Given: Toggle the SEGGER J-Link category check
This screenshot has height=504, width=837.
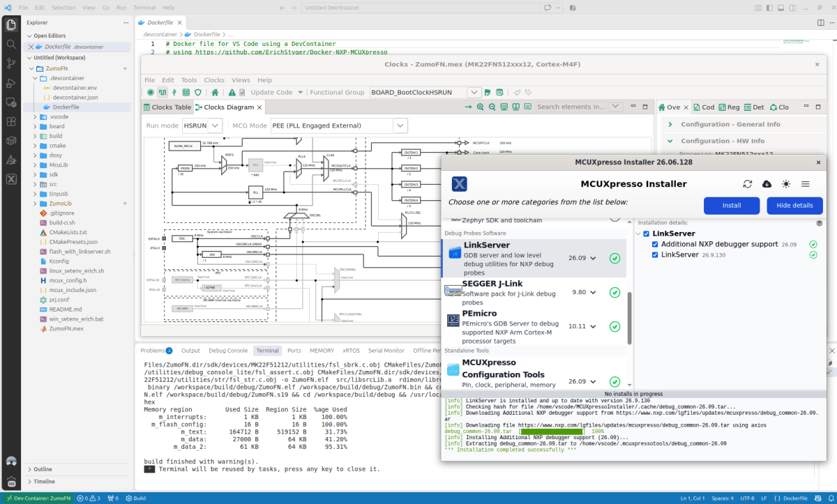Looking at the screenshot, I should 614,292.
